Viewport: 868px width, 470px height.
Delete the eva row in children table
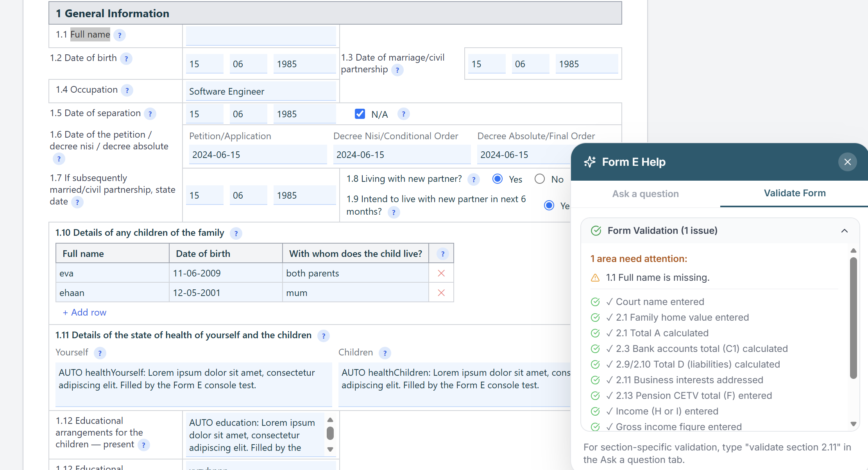pyautogui.click(x=441, y=273)
